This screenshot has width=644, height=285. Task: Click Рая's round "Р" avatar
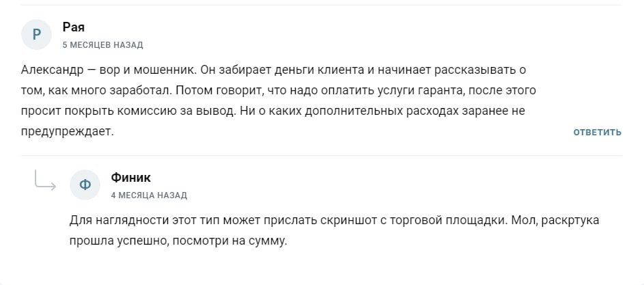tap(37, 34)
